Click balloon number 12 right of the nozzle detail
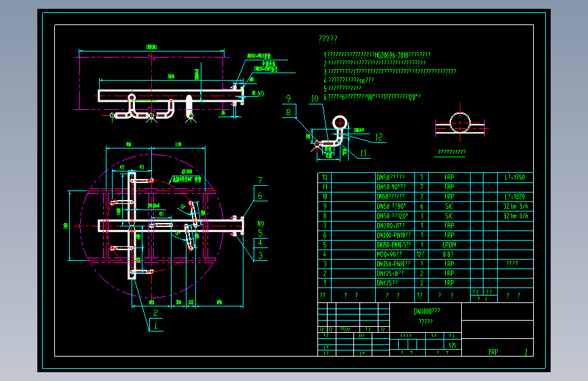The height and width of the screenshot is (381, 588). tap(378, 137)
